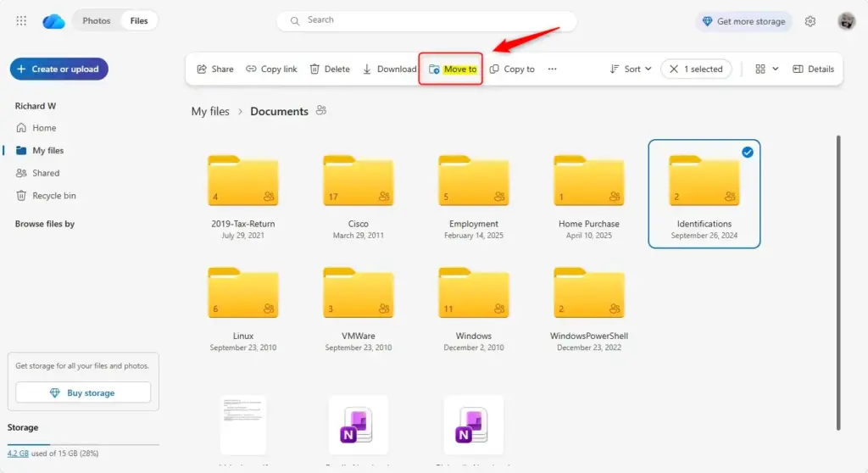Image resolution: width=868 pixels, height=473 pixels.
Task: Switch to the Photos tab
Action: point(97,20)
